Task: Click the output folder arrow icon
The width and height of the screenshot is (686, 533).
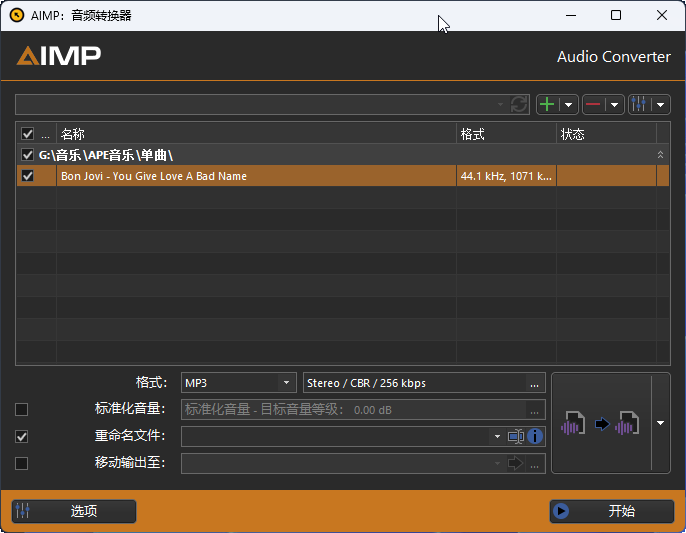Action: pyautogui.click(x=515, y=463)
